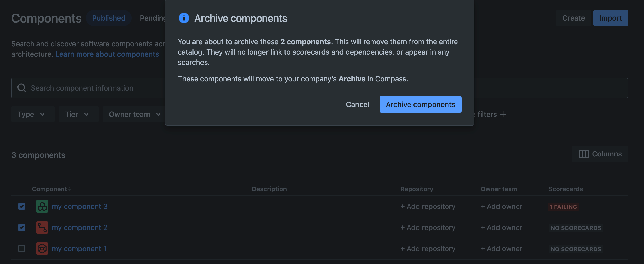Viewport: 644px width, 264px height.
Task: Sort by the Component column arrows
Action: point(70,189)
